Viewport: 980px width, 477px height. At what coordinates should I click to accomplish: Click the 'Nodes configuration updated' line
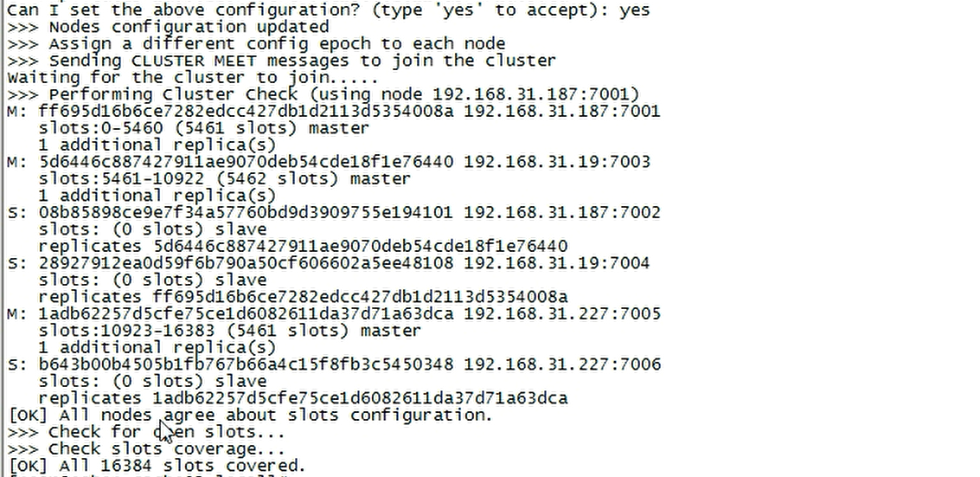click(x=168, y=27)
